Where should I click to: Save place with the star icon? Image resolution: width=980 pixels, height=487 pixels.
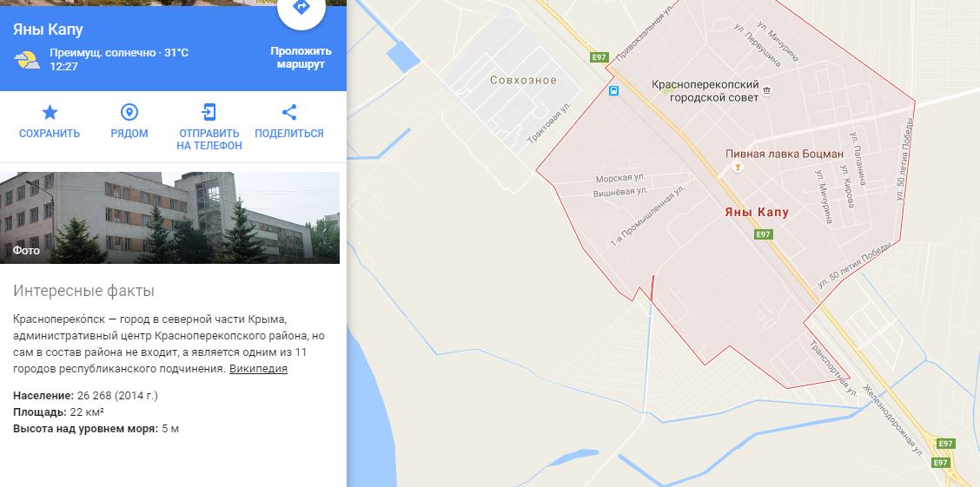[x=50, y=112]
